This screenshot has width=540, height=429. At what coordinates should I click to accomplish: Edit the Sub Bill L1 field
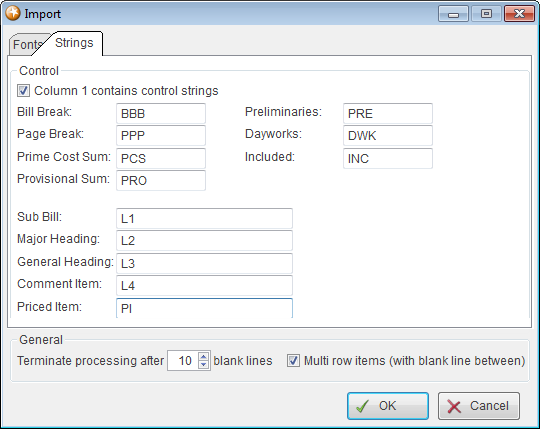(x=205, y=218)
